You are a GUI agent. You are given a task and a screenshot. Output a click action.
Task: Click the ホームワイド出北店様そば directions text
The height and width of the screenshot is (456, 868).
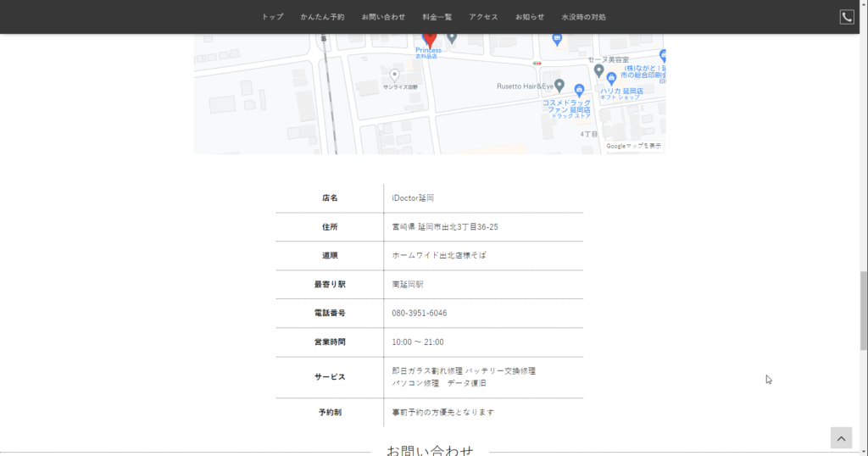click(x=439, y=256)
